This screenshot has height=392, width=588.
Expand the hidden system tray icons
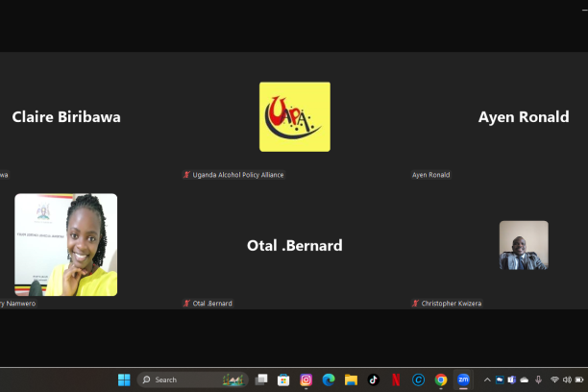[487, 380]
